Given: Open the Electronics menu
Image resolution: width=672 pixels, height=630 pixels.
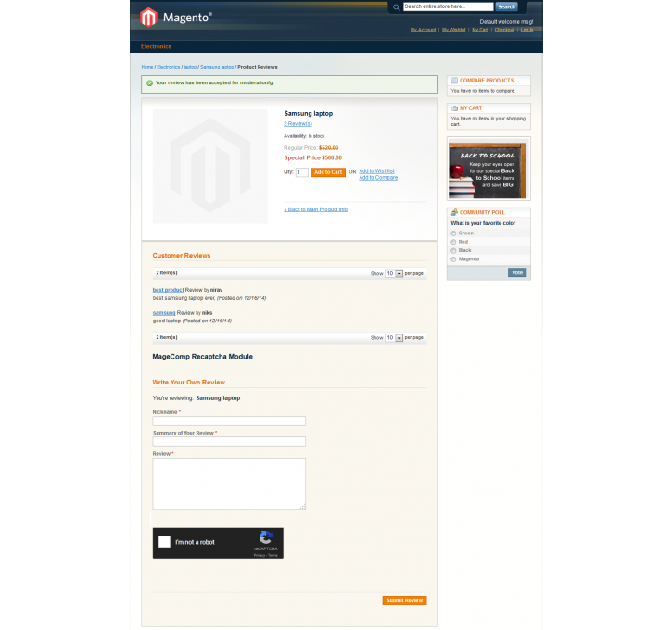Looking at the screenshot, I should [x=156, y=46].
